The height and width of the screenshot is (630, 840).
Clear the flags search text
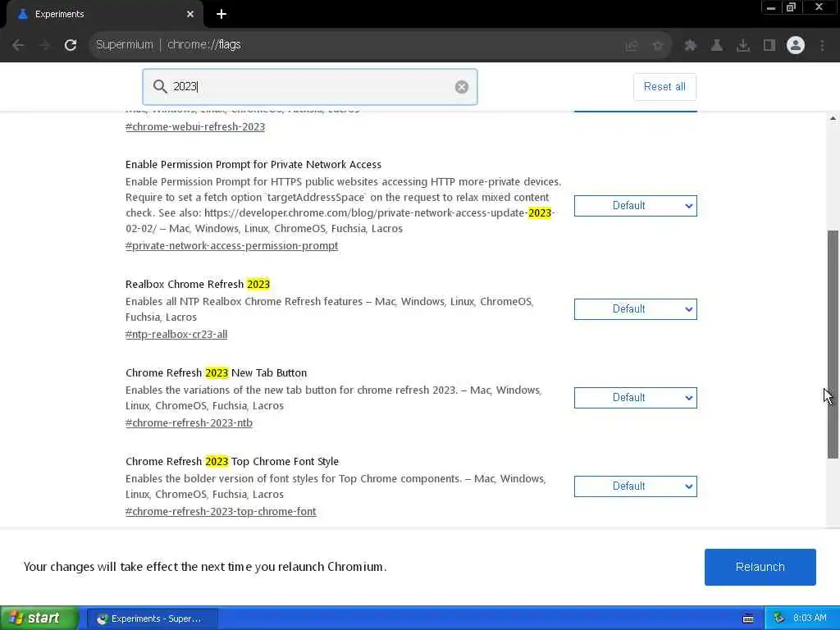[461, 87]
